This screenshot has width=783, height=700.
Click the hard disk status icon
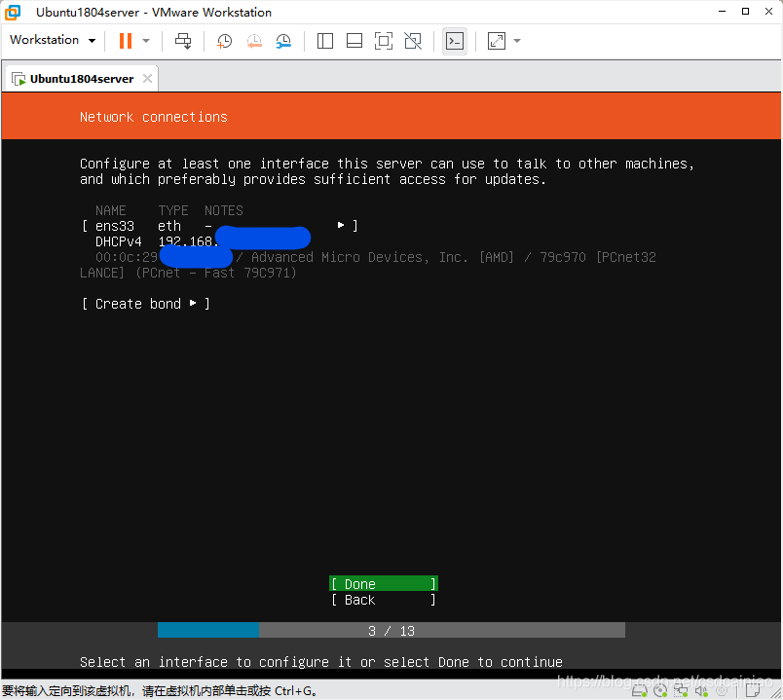[640, 691]
